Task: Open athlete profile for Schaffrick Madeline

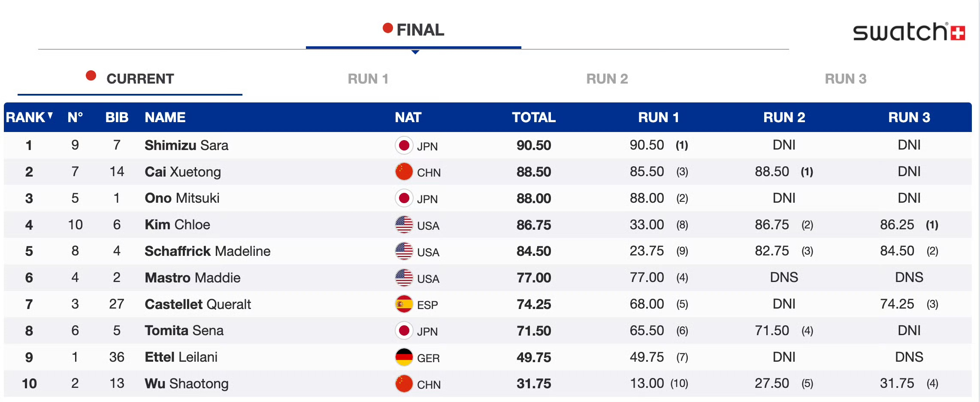Action: pyautogui.click(x=207, y=252)
